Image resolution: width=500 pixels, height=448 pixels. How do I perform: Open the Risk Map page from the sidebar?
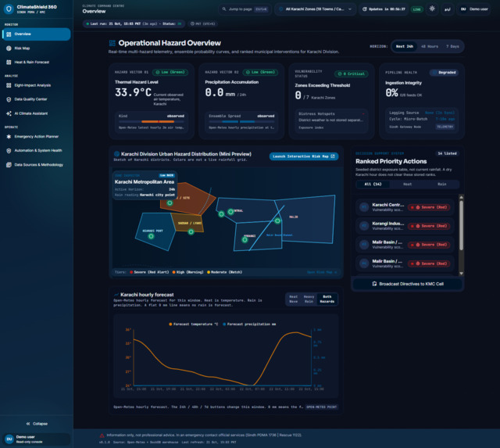tap(37, 48)
